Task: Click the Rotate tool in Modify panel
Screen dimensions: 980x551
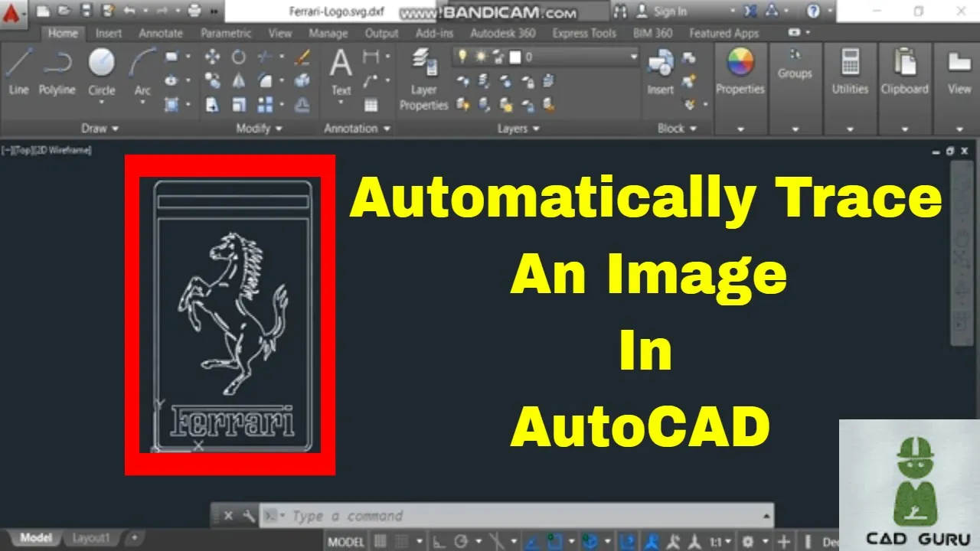Action: [239, 57]
